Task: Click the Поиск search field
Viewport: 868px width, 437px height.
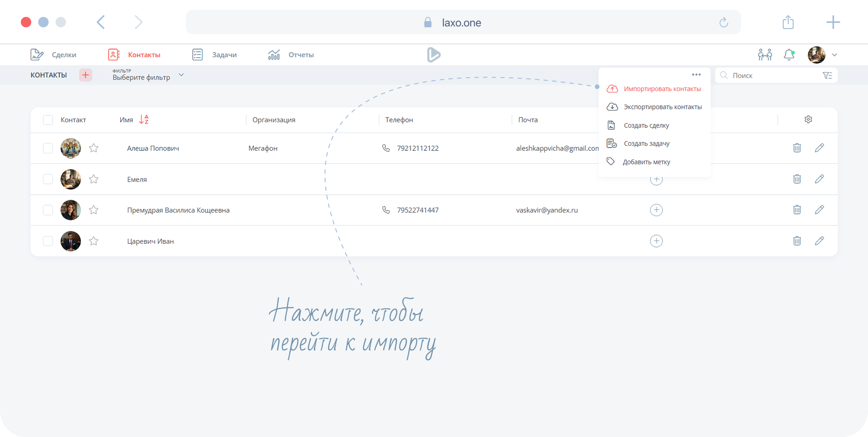Action: coord(773,75)
